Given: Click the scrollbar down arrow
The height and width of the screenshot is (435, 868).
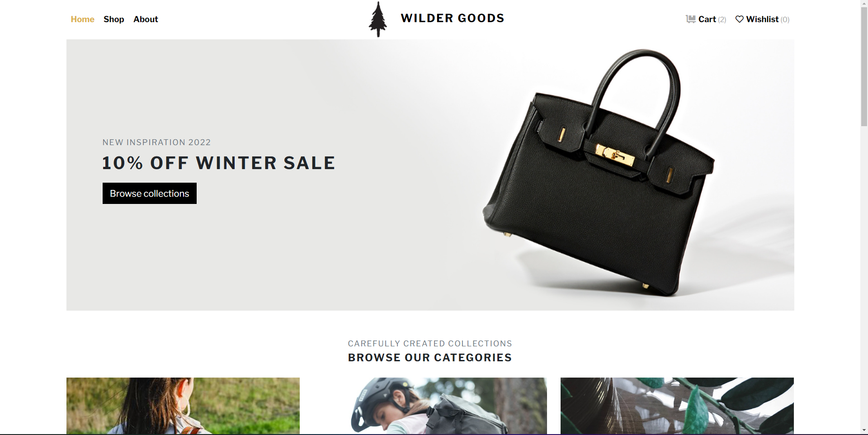Looking at the screenshot, I should pos(864,430).
